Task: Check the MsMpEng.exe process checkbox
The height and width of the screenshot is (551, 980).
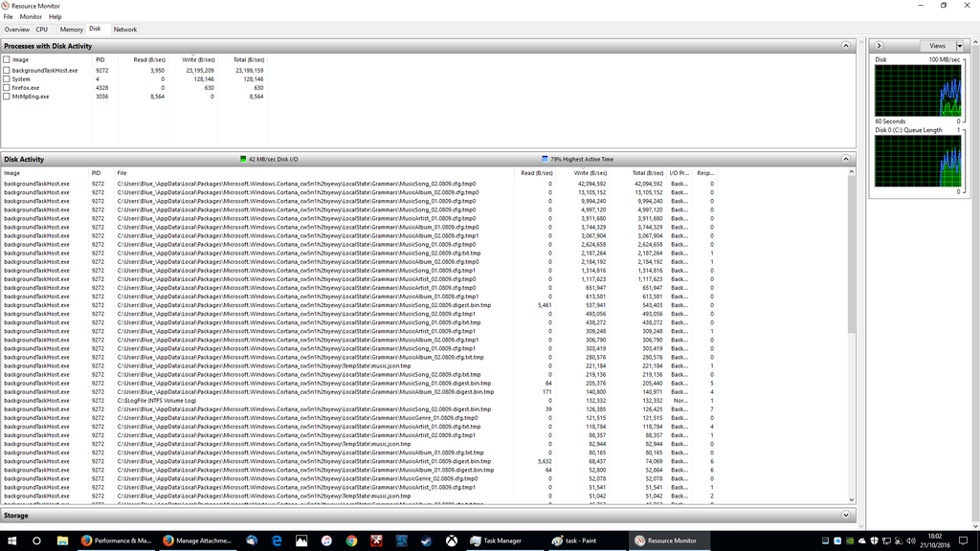Action: tap(7, 97)
